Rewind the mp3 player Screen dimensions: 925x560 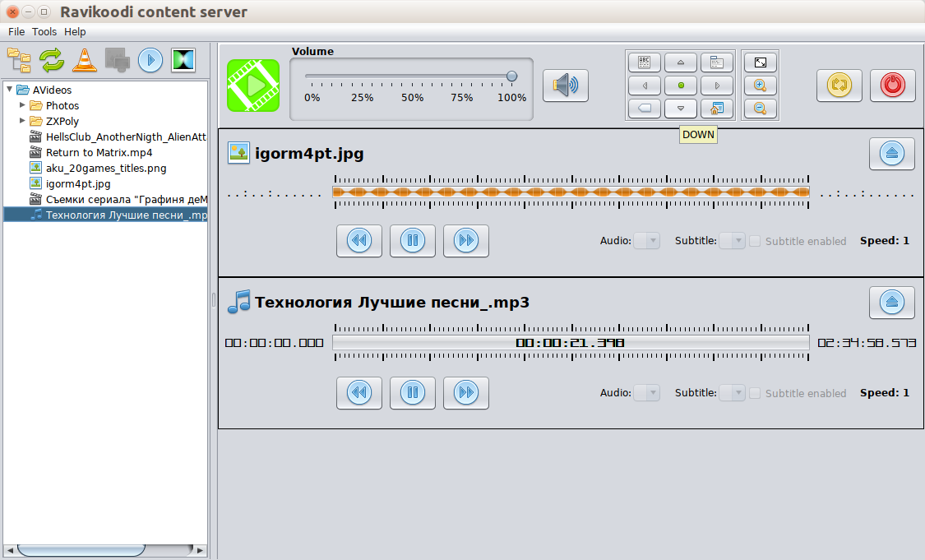point(359,393)
